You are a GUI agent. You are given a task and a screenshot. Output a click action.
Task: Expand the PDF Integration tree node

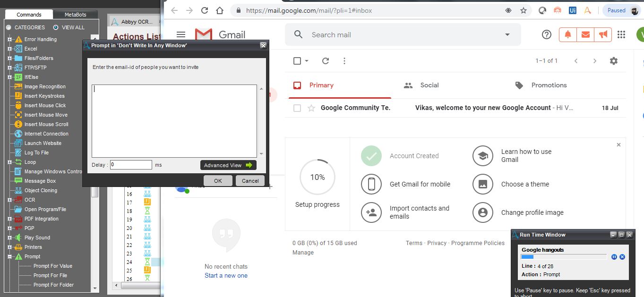click(x=9, y=219)
